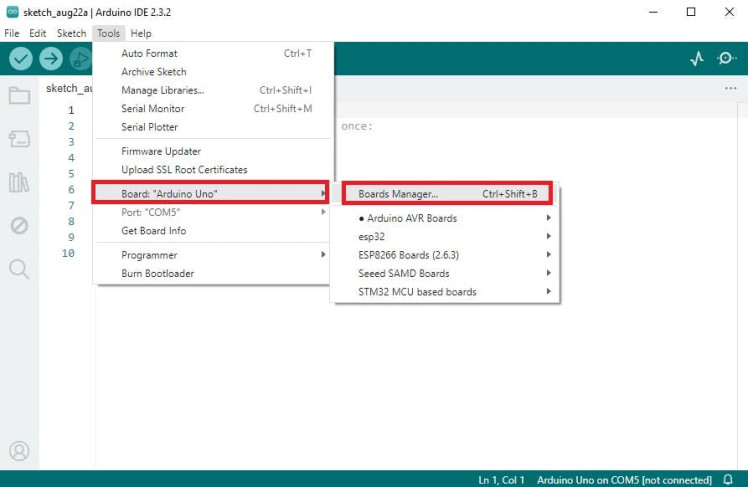Expand STM32 MCU based boards submenu
The image size is (748, 487).
tap(445, 292)
